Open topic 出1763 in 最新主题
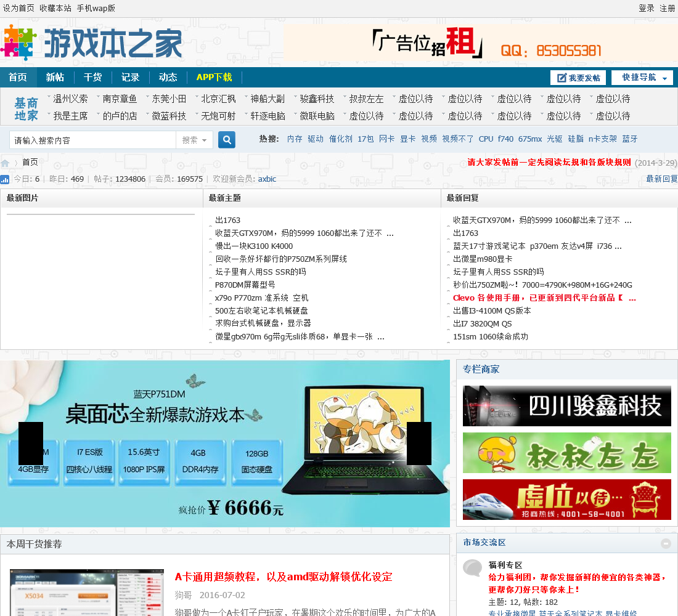 click(228, 220)
